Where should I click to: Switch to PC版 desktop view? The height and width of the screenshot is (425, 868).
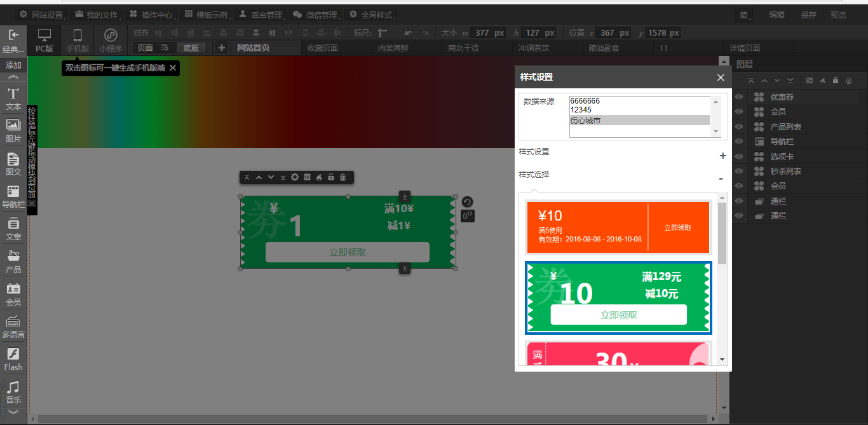click(44, 39)
